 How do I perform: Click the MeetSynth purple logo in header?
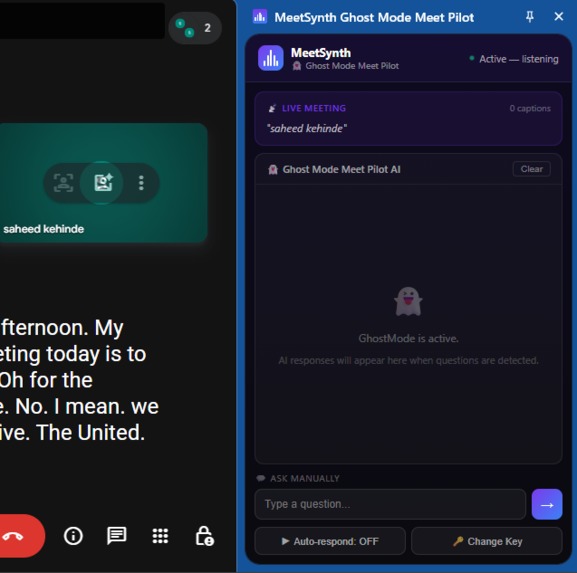coord(271,58)
